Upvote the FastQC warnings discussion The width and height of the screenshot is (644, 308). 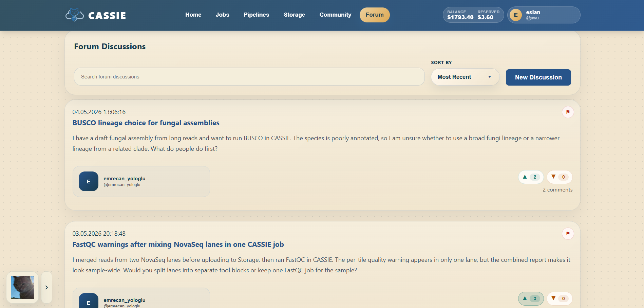tap(531, 298)
